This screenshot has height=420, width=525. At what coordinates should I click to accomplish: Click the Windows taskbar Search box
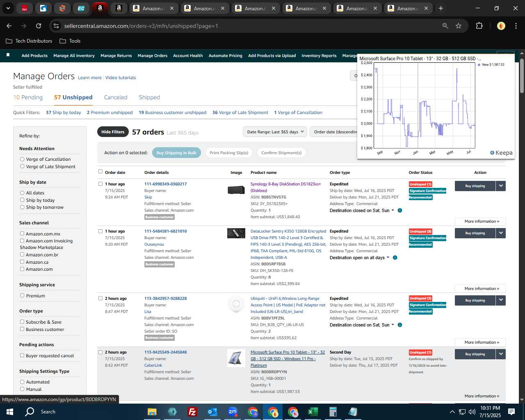coord(48,412)
